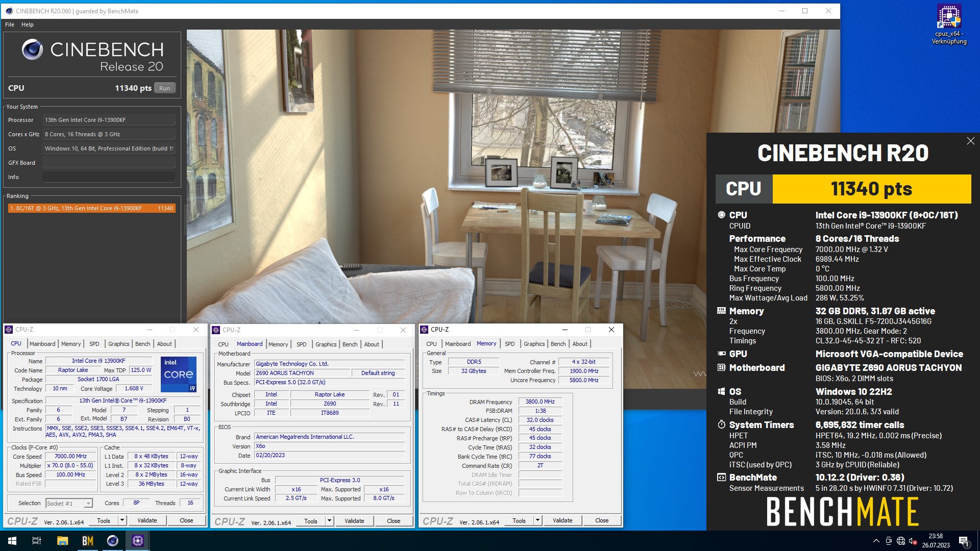Viewport: 980px width, 551px height.
Task: Select About tab in Memory CPU-Z window
Action: point(580,344)
